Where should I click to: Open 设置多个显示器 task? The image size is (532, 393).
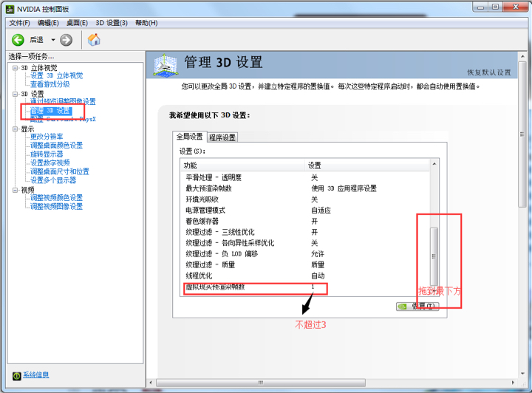tap(53, 180)
